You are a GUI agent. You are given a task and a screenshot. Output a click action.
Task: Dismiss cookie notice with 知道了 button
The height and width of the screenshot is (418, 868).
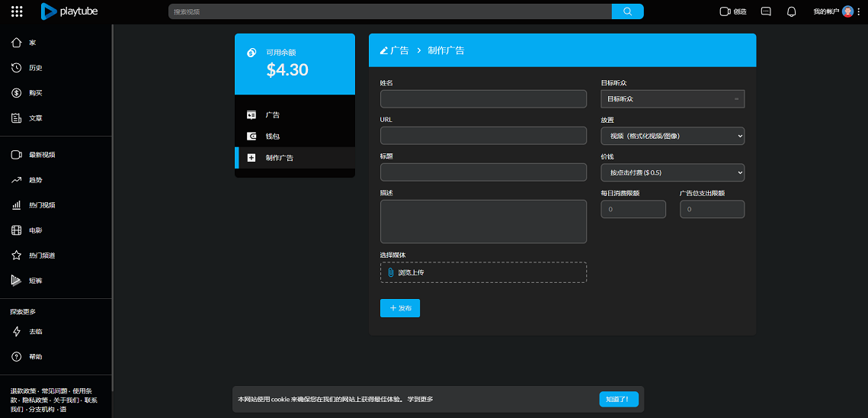[x=618, y=399]
